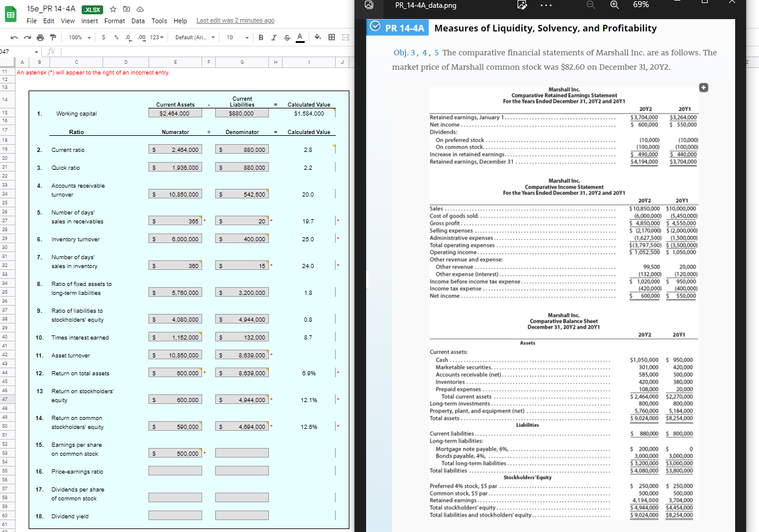Select the Quick ratio numerator 1,936,000 cell
759x532 pixels.
(175, 167)
